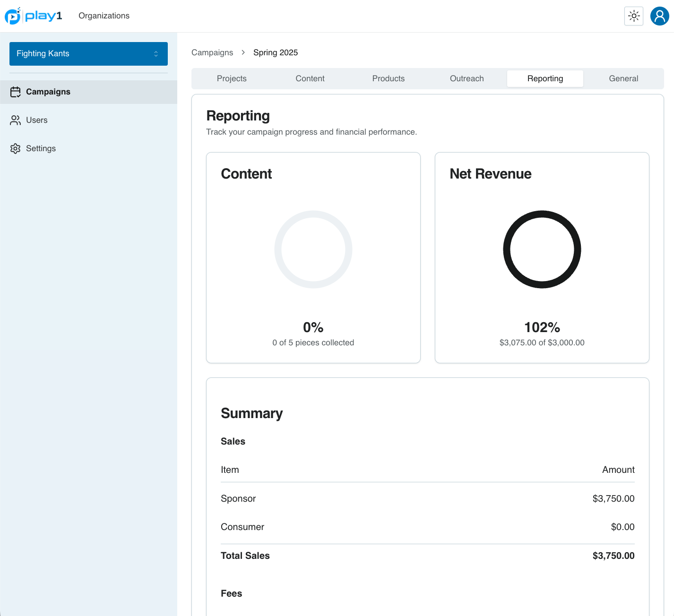This screenshot has height=616, width=674.
Task: Click the breadcrumb chevron separator after Campaigns
Action: [243, 52]
